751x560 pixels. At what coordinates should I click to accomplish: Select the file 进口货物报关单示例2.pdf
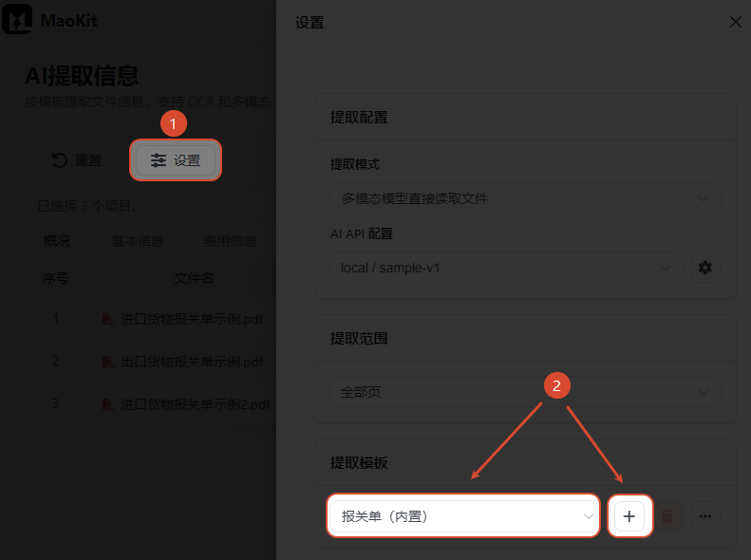[195, 404]
